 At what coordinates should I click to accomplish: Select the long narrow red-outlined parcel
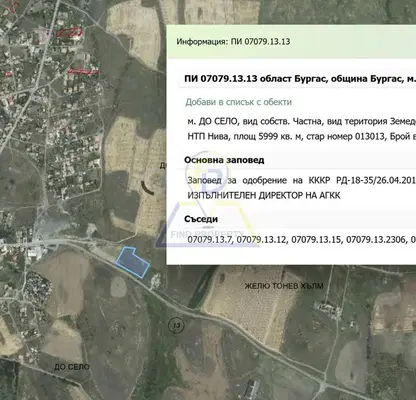point(83,71)
